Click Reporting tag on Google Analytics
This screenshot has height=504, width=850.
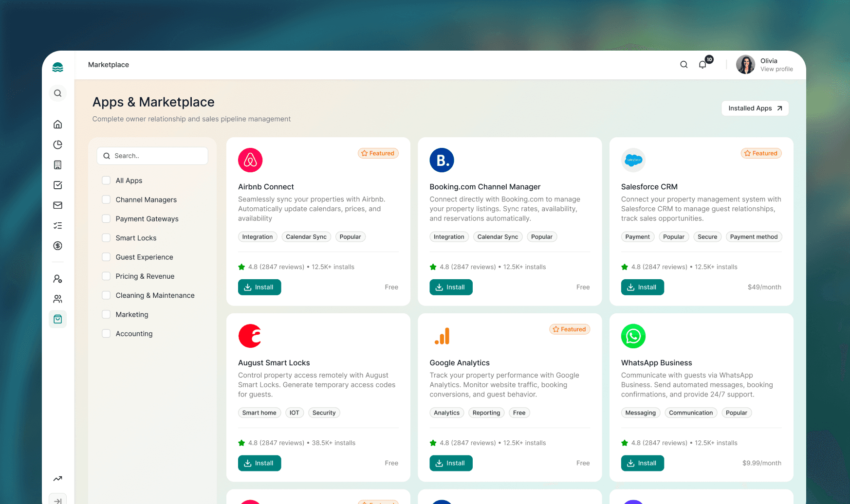click(x=486, y=413)
